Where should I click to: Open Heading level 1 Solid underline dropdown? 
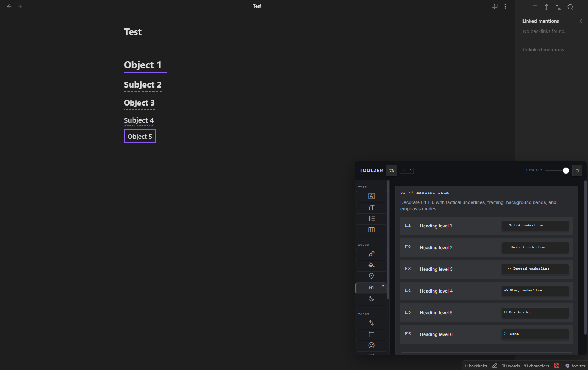[535, 226]
